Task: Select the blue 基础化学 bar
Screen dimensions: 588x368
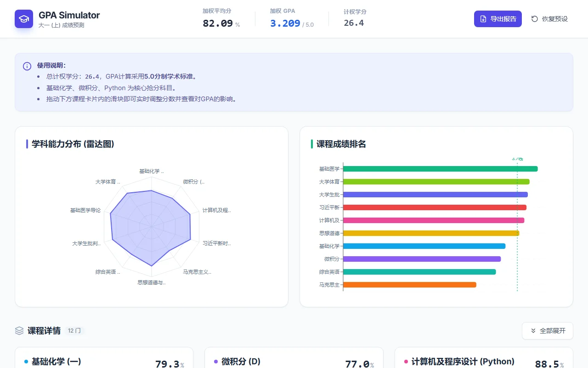Action: 424,246
